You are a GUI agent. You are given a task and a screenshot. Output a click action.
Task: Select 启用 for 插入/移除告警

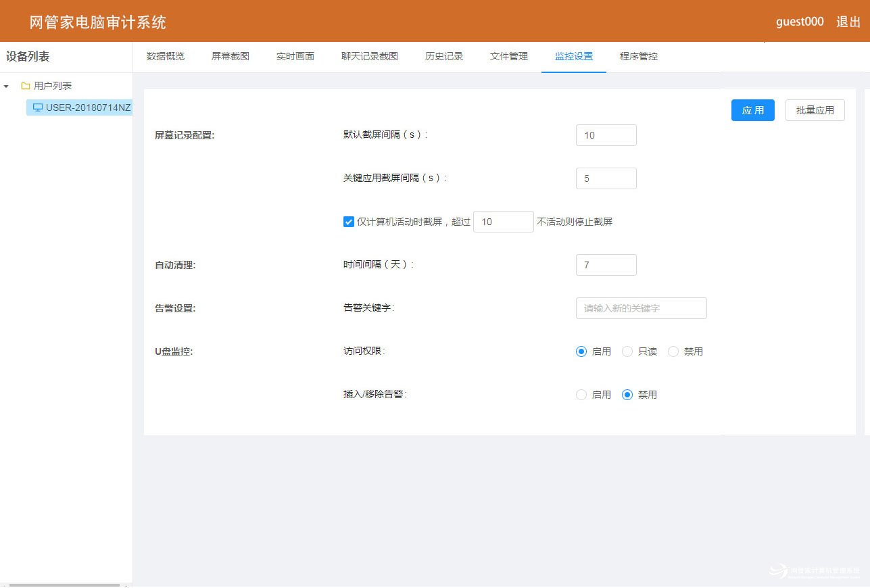pos(581,395)
